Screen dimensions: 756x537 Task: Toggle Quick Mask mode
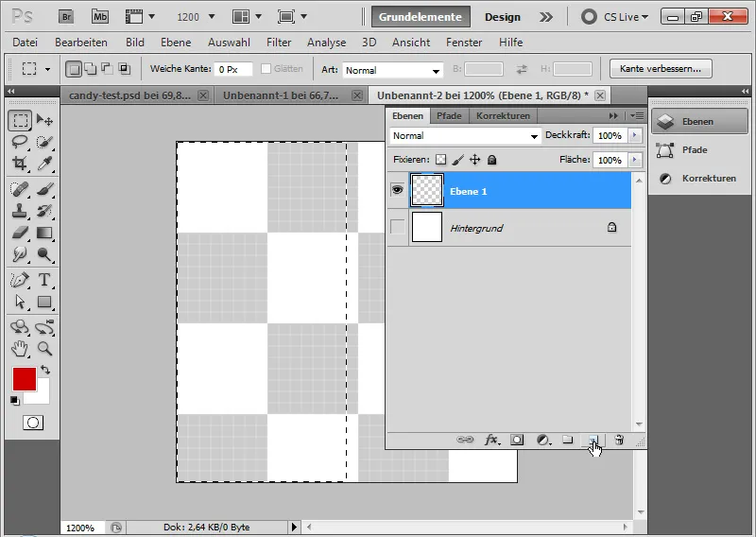(x=33, y=423)
